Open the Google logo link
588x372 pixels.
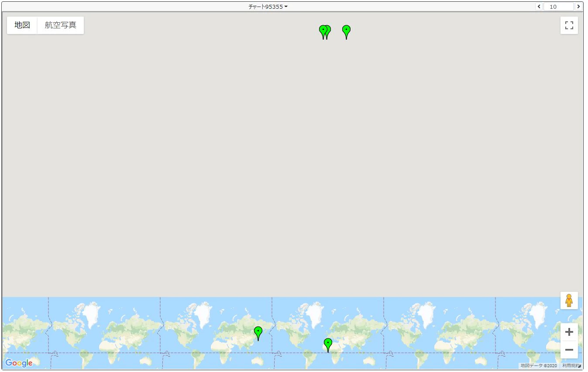click(x=19, y=363)
